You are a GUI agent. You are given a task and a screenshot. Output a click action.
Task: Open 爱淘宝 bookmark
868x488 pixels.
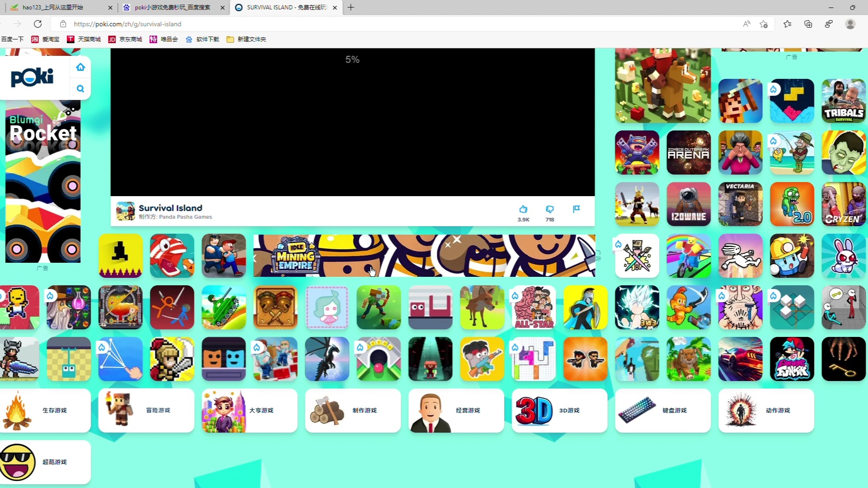pyautogui.click(x=46, y=39)
